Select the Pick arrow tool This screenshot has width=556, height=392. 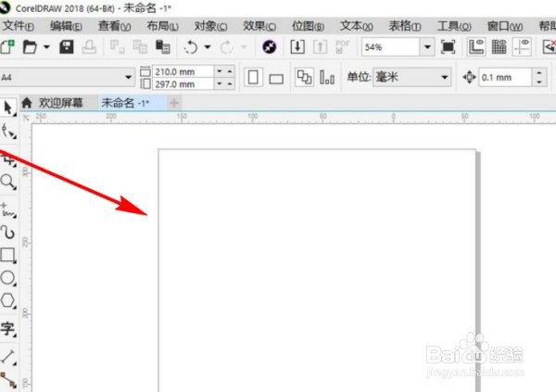[7, 107]
